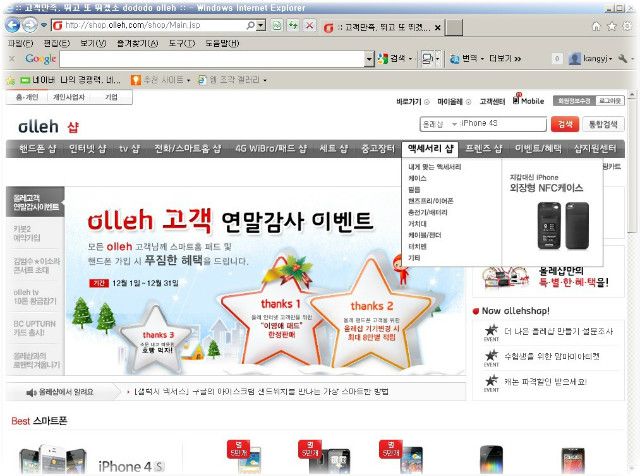640x476 pixels.
Task: Open the 중고장터 navigation tab
Action: click(x=378, y=149)
